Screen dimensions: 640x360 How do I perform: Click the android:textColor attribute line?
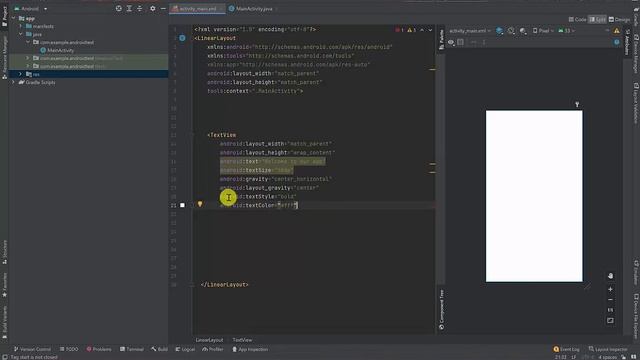[259, 205]
